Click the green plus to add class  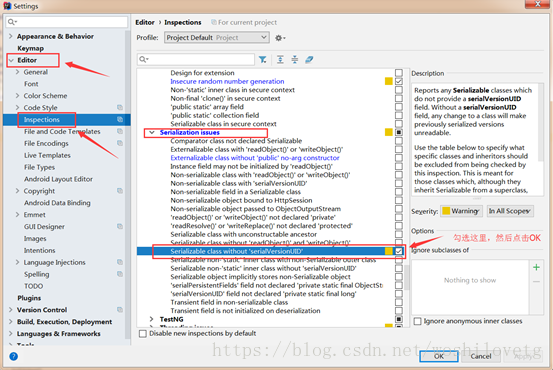[536, 267]
